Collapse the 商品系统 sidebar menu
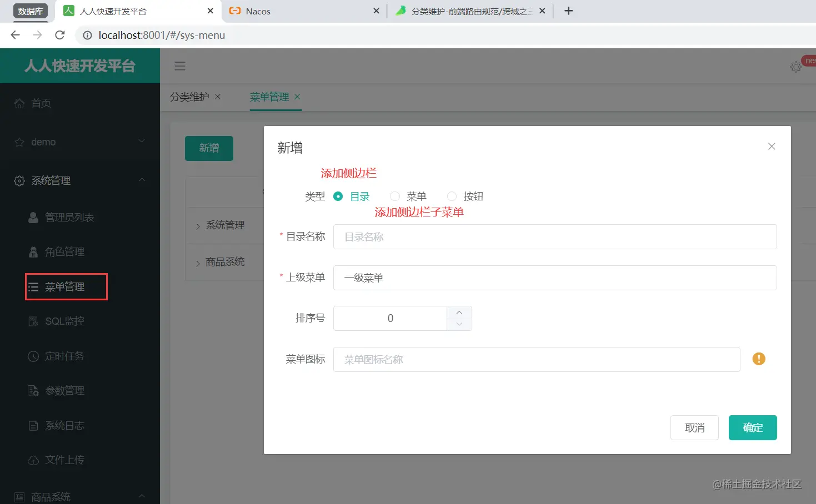 pos(142,496)
